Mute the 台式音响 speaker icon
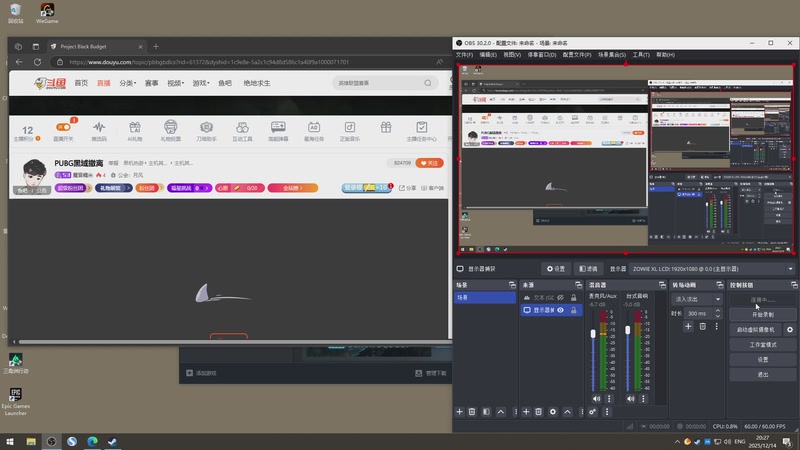 (x=631, y=398)
